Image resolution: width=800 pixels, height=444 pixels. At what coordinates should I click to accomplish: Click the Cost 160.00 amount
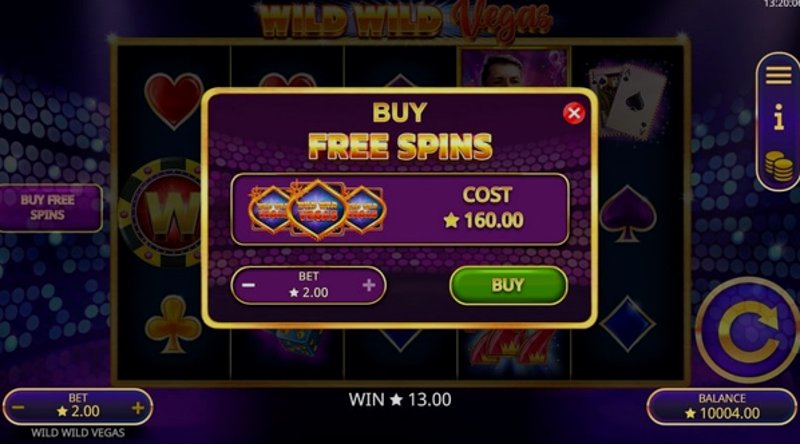coord(484,220)
